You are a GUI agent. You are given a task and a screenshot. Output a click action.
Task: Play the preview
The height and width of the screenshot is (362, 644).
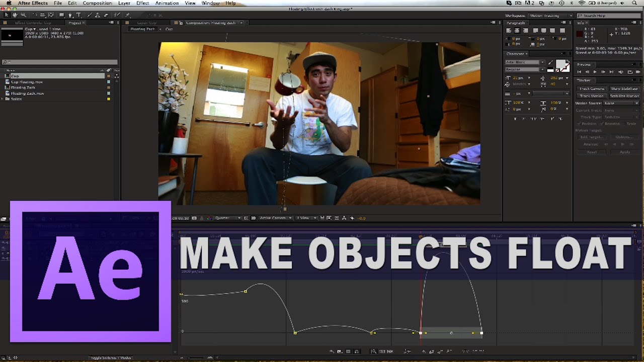pyautogui.click(x=595, y=72)
